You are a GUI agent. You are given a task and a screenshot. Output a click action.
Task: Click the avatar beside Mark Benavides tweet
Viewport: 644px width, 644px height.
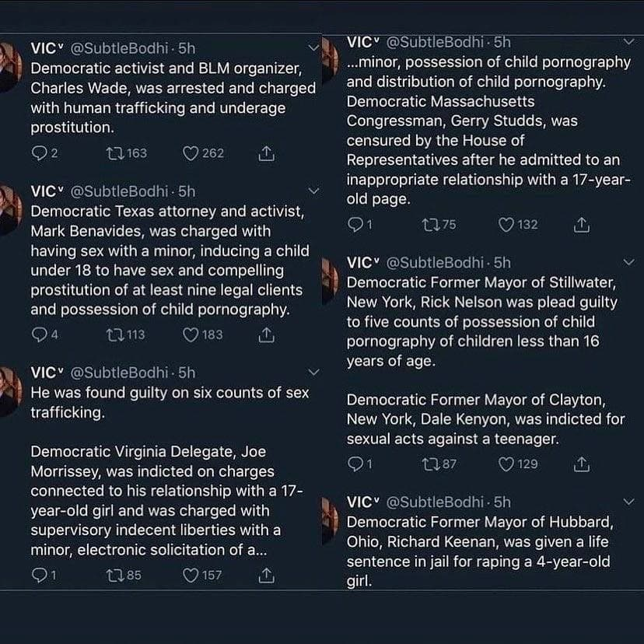9,210
